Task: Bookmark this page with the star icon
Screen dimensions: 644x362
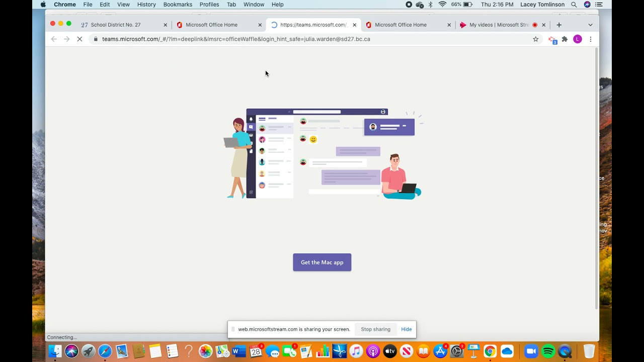Action: point(536,39)
